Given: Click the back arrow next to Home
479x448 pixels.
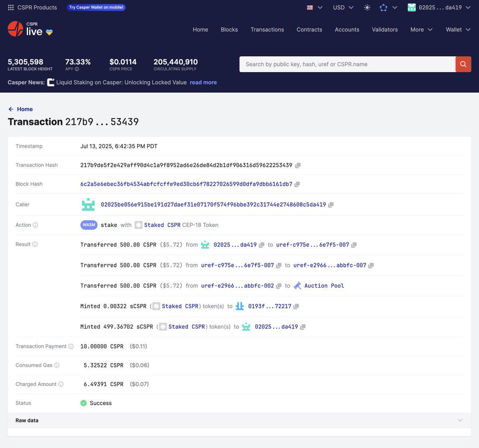Looking at the screenshot, I should [11, 109].
